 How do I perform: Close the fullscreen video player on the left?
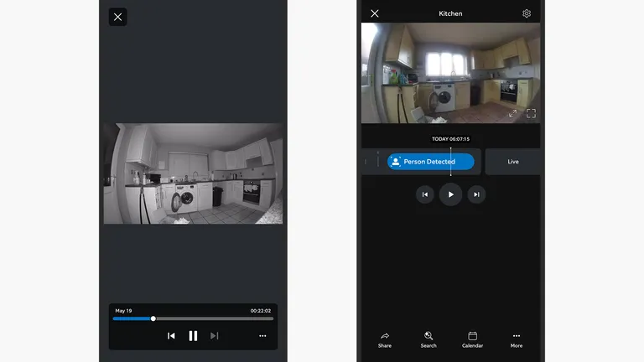[117, 17]
